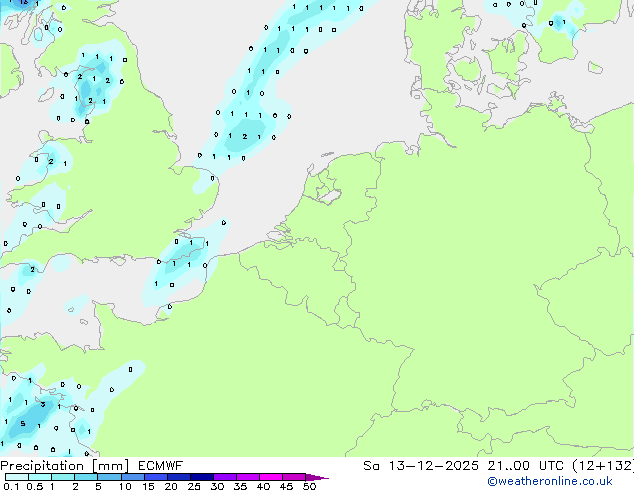Select the 20–25 mm dark blue legend swatch
634x490 pixels.
[179, 477]
